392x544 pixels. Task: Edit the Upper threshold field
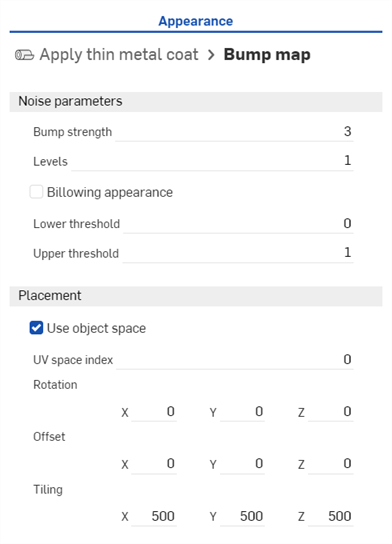click(x=238, y=253)
